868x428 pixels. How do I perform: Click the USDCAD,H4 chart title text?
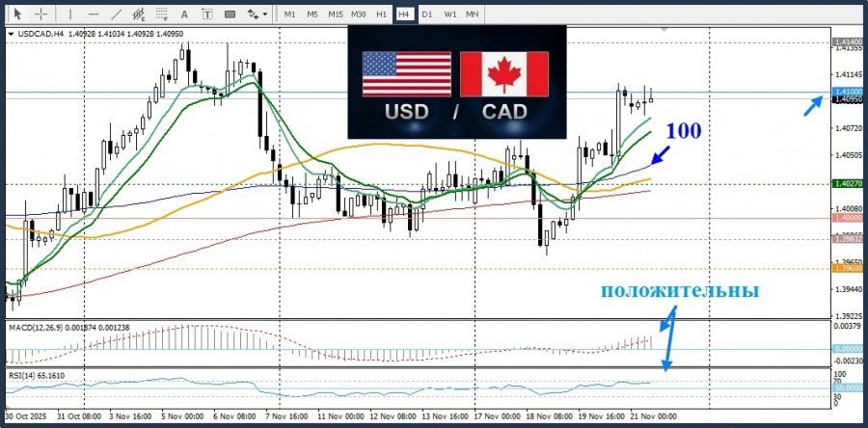(41, 34)
